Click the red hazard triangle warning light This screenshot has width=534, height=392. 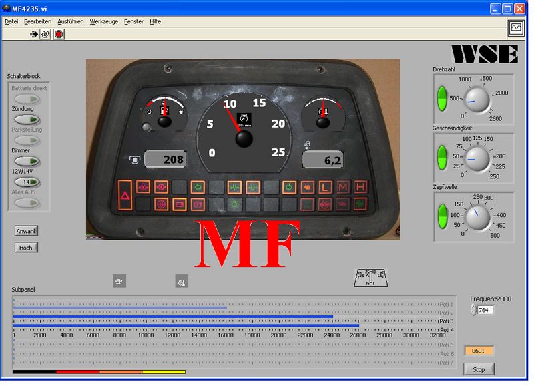(125, 196)
